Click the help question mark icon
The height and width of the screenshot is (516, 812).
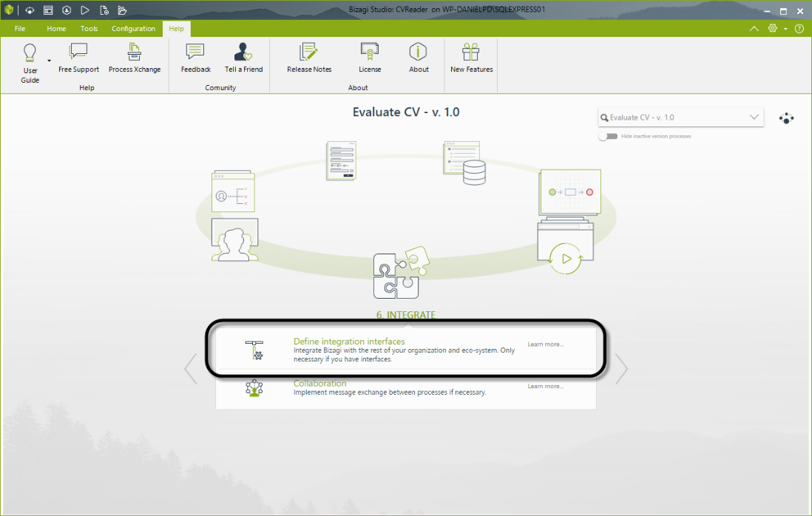799,29
